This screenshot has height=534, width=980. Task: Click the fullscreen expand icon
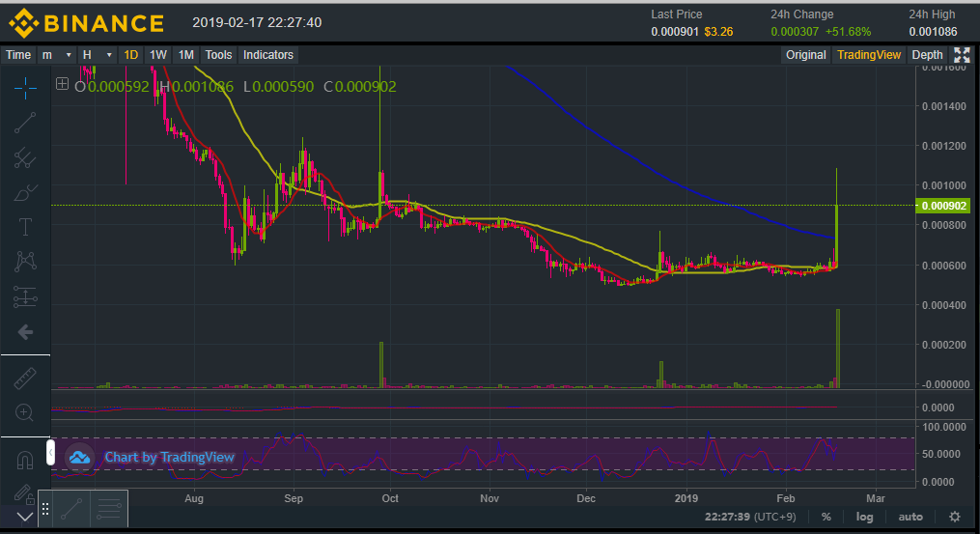click(x=962, y=55)
